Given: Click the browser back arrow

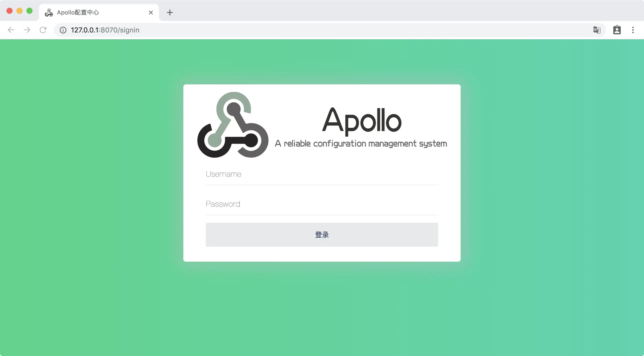Looking at the screenshot, I should tap(11, 30).
